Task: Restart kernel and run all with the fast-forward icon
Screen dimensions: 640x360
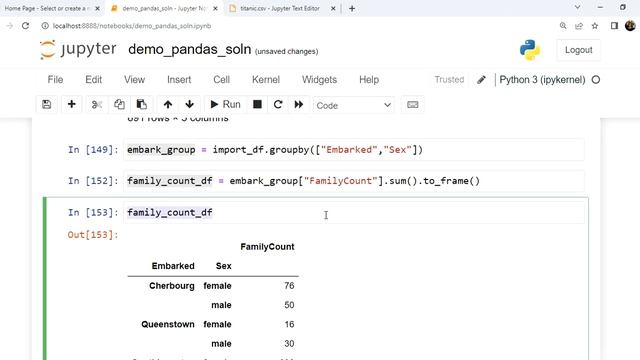Action: point(299,104)
